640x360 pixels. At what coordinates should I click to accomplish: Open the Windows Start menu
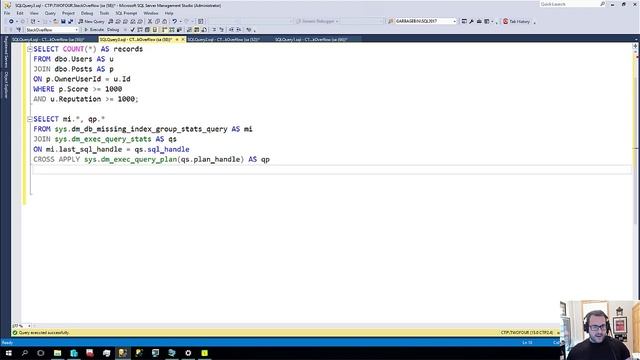[x=9, y=353]
